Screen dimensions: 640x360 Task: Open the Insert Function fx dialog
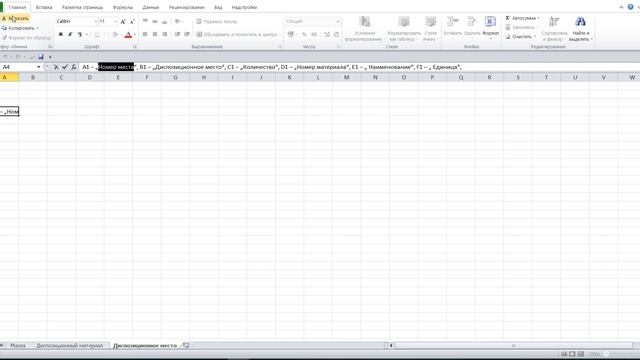73,67
